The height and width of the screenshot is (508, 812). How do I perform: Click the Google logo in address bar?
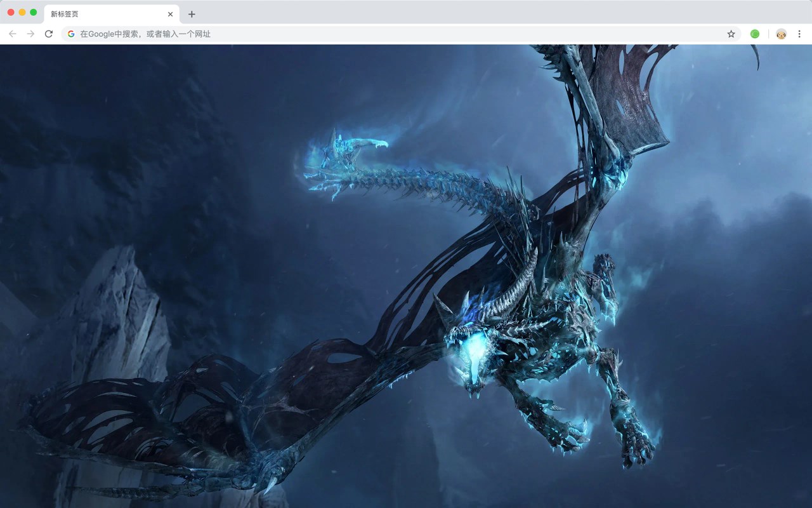(x=71, y=34)
